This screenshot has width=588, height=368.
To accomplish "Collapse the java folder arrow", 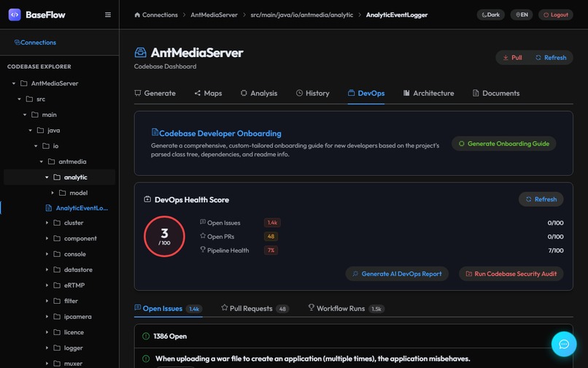I will click(x=31, y=130).
